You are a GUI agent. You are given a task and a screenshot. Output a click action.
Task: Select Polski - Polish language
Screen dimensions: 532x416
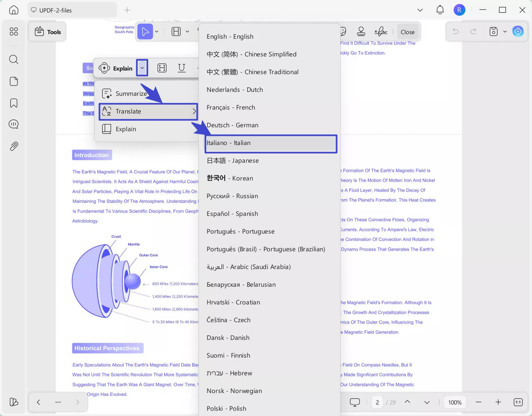coord(269,408)
